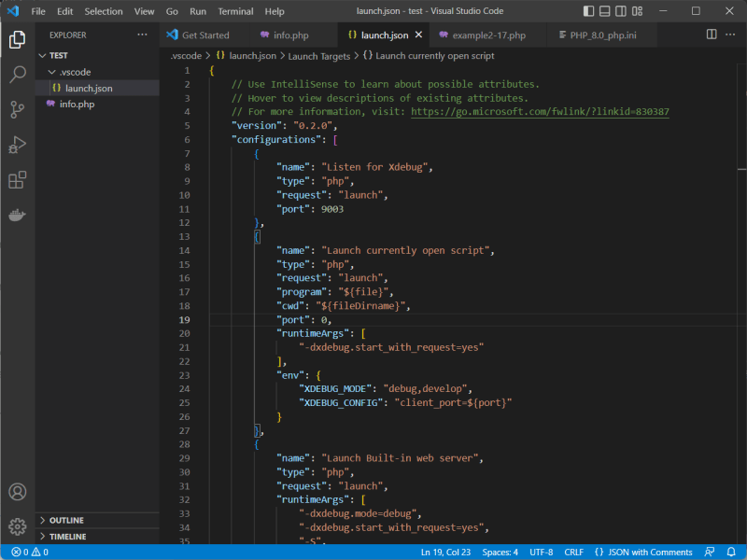Click Launch currently open script breadcrumb
747x560 pixels.
point(429,56)
